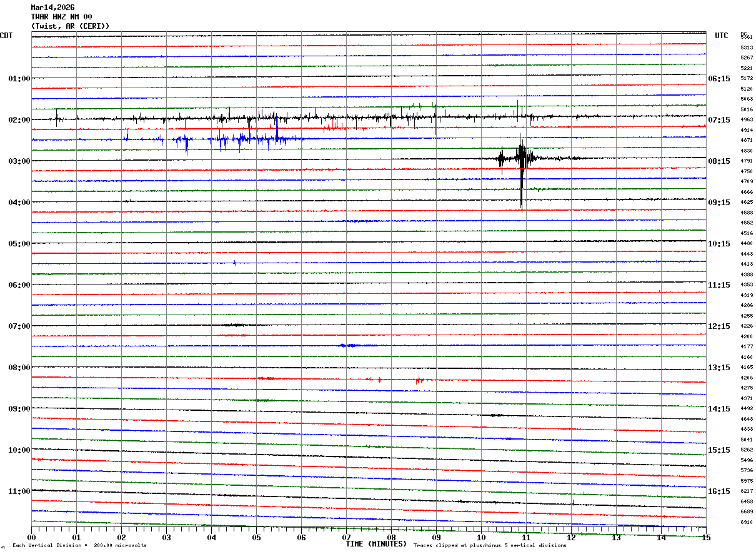Image resolution: width=756 pixels, height=554 pixels.
Task: Click the 10 minute tick label
Action: (481, 538)
